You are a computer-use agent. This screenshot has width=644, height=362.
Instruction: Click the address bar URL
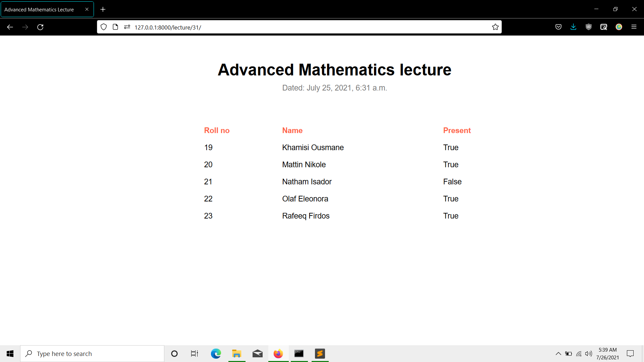point(168,27)
